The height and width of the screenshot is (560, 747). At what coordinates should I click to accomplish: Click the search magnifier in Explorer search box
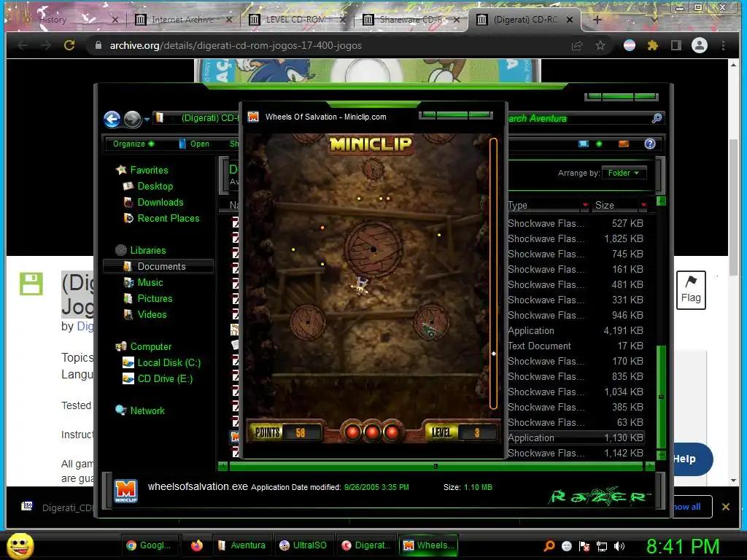tap(657, 118)
